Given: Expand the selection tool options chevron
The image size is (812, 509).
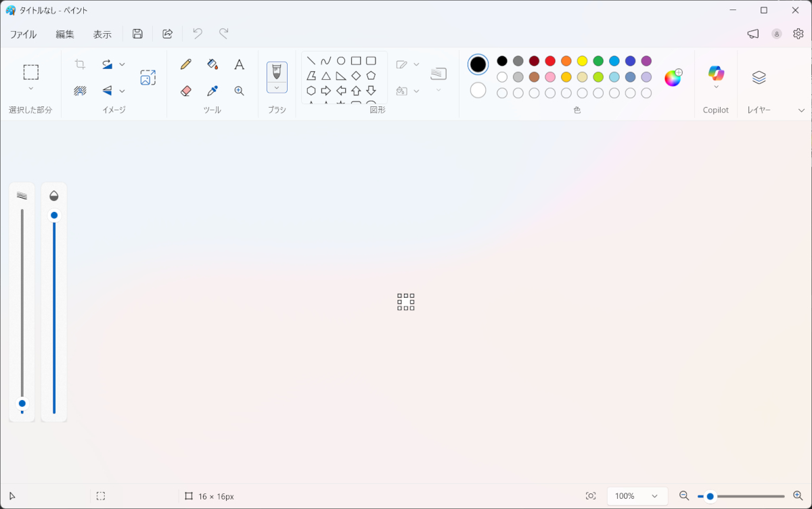Looking at the screenshot, I should coord(30,89).
